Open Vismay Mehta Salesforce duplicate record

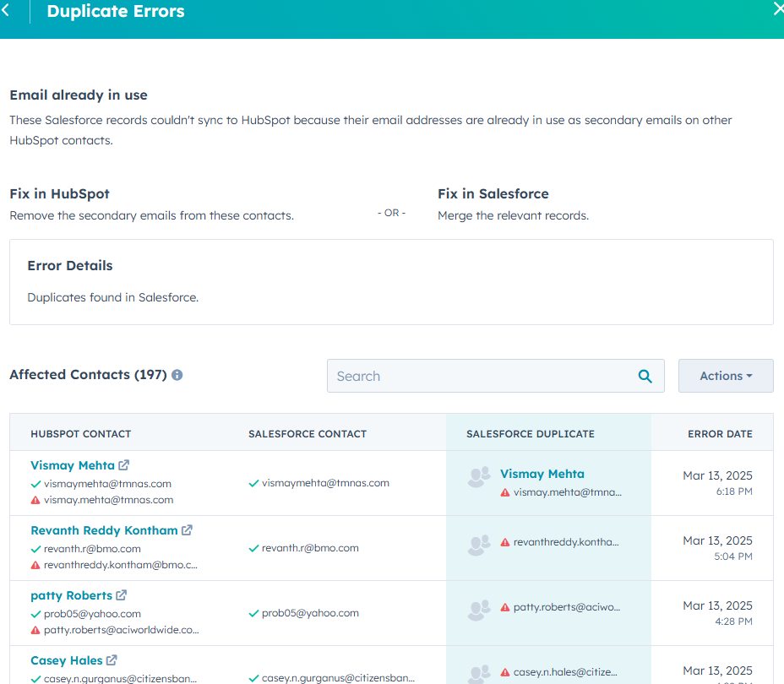point(542,474)
